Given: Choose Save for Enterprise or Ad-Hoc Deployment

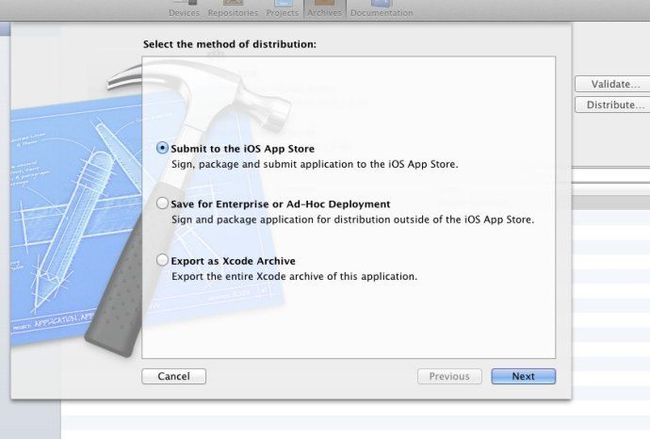Looking at the screenshot, I should [x=162, y=204].
